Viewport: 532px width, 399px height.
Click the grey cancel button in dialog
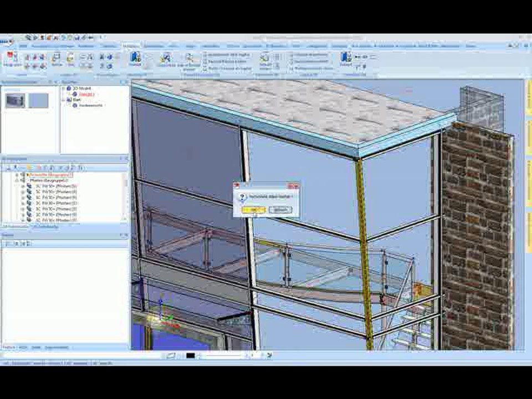[x=280, y=210]
